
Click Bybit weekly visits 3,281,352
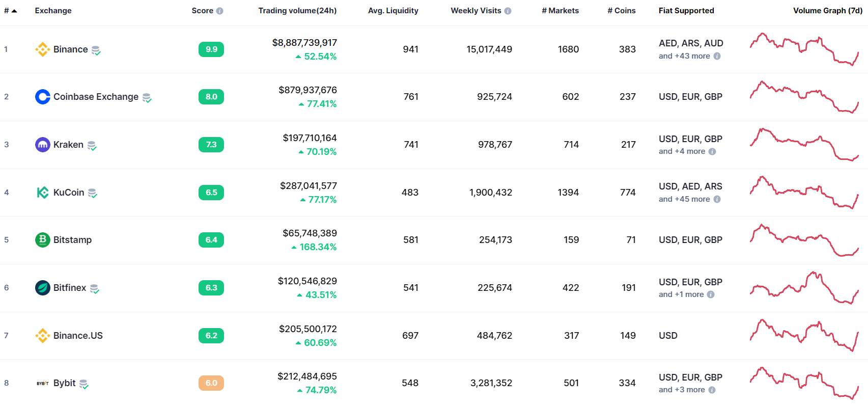491,383
